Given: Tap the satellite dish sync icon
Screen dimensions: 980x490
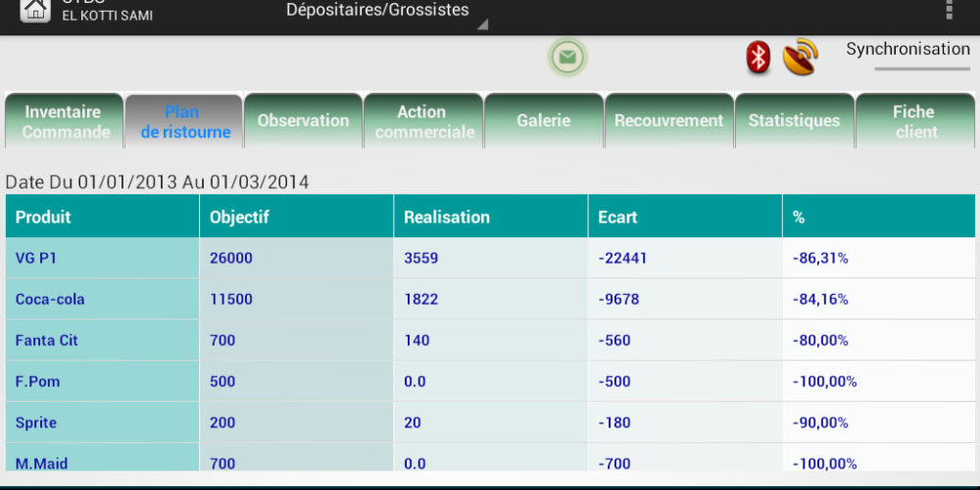Looking at the screenshot, I should point(801,57).
